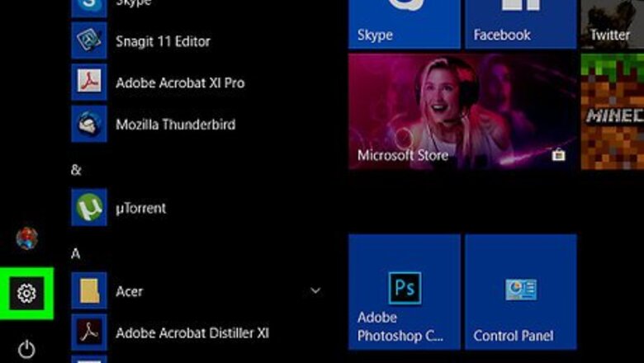
Task: Open the µTorrent app icon
Action: point(89,207)
